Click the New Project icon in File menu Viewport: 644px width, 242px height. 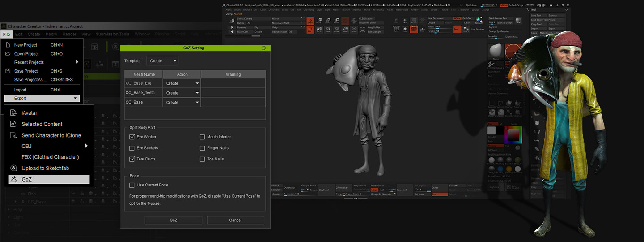click(x=8, y=45)
